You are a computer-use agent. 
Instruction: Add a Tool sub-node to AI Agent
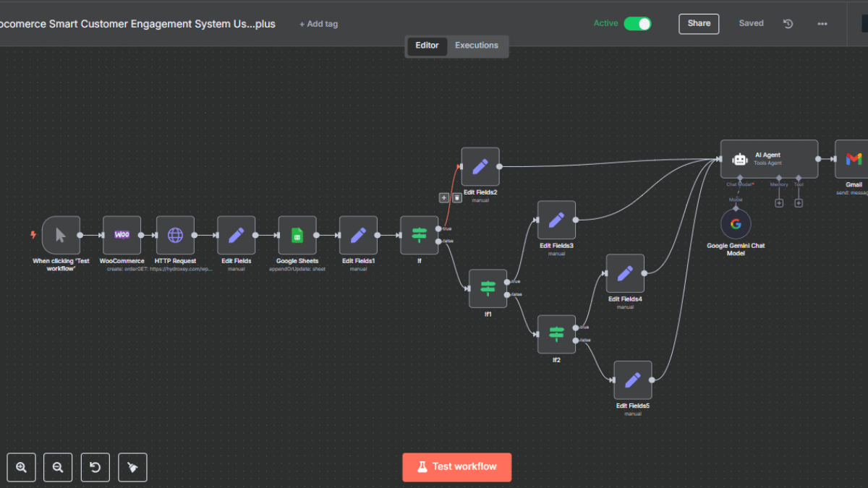click(799, 203)
